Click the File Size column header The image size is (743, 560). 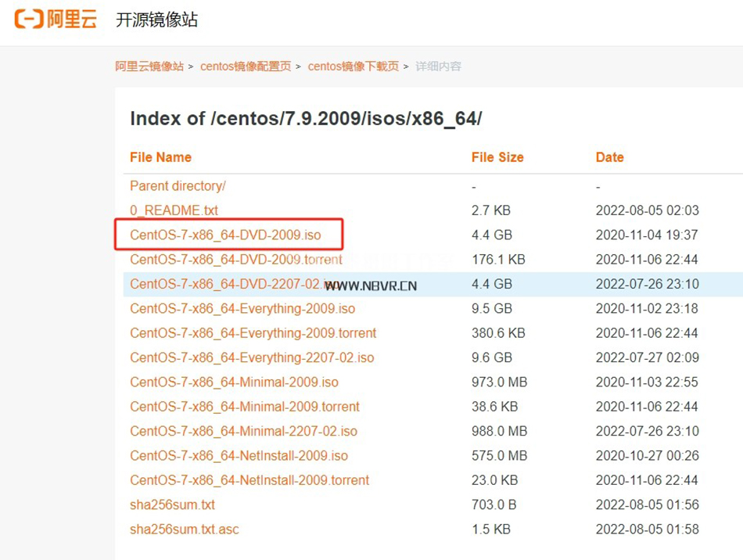click(497, 157)
